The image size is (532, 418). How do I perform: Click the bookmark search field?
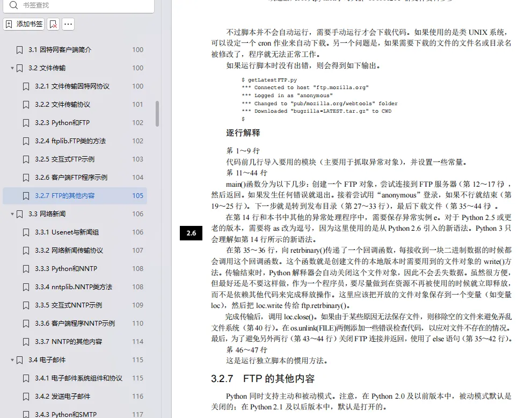pos(78,5)
